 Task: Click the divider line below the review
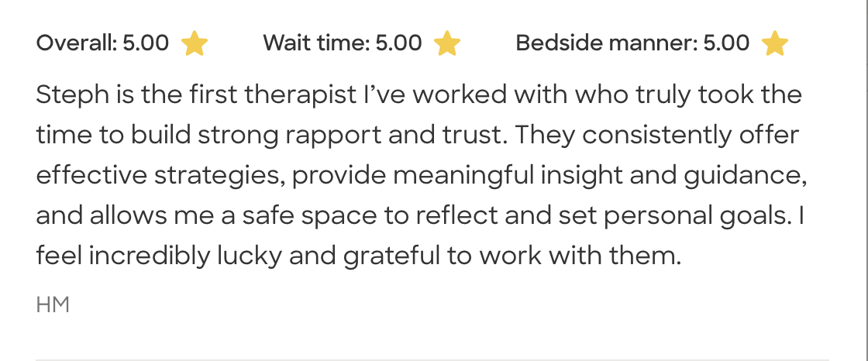pos(432,360)
